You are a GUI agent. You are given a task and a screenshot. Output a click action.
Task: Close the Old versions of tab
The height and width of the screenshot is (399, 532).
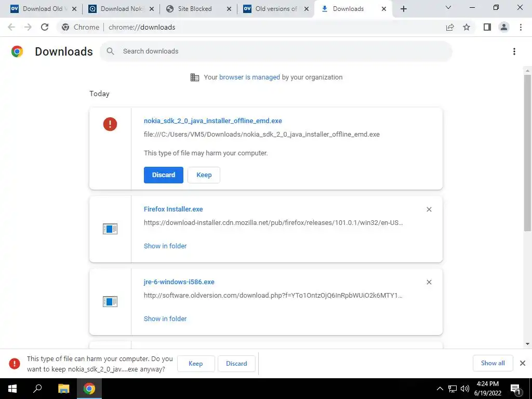click(307, 9)
